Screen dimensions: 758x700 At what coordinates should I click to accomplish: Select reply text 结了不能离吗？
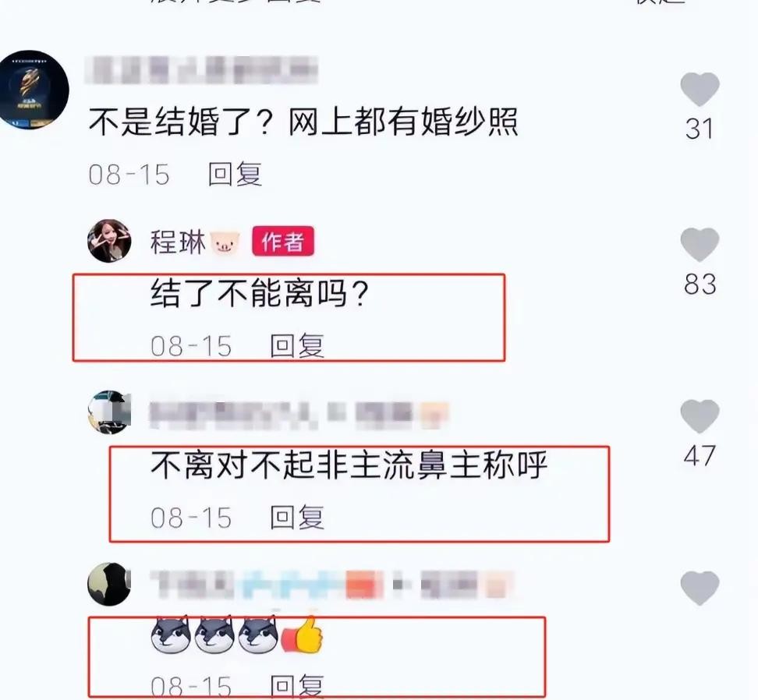[260, 293]
